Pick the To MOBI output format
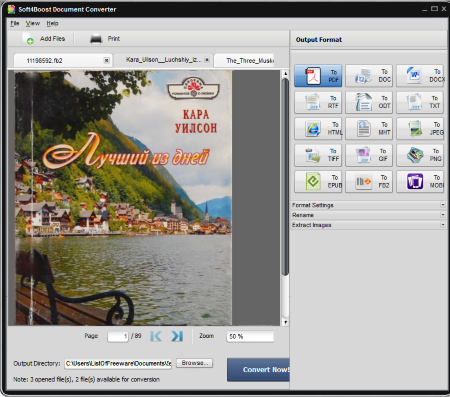This screenshot has height=397, width=450. (x=420, y=182)
